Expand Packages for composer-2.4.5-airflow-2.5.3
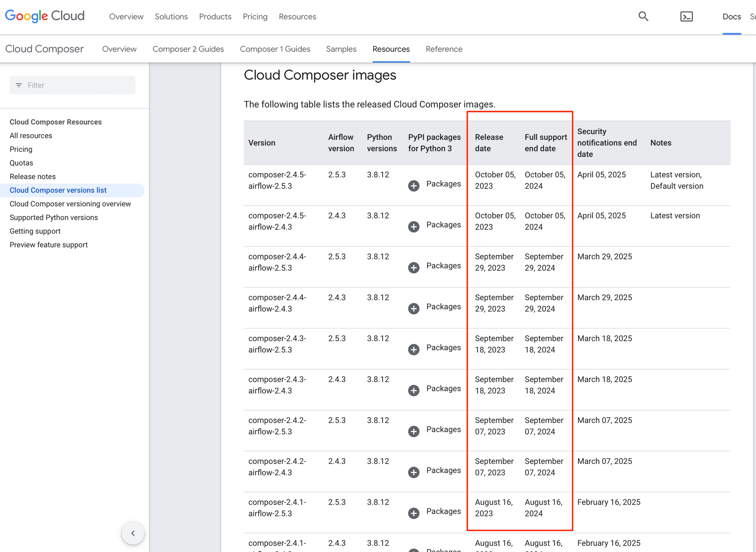 [x=414, y=186]
